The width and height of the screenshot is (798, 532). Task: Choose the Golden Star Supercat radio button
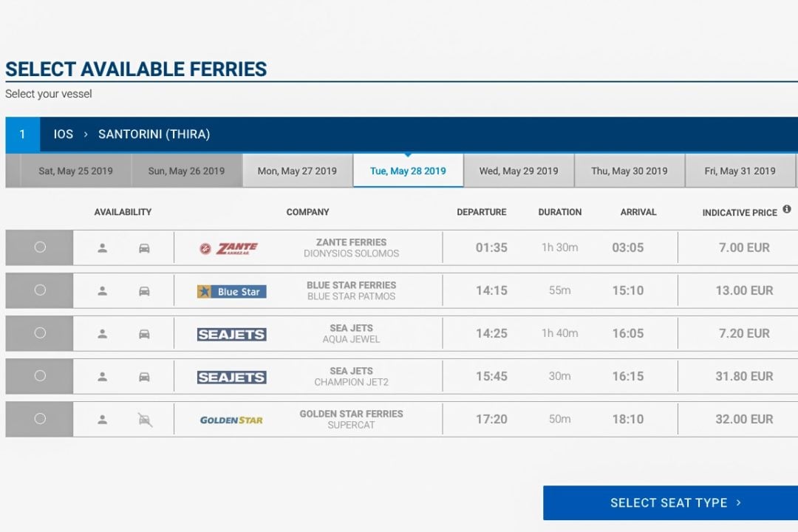[40, 419]
